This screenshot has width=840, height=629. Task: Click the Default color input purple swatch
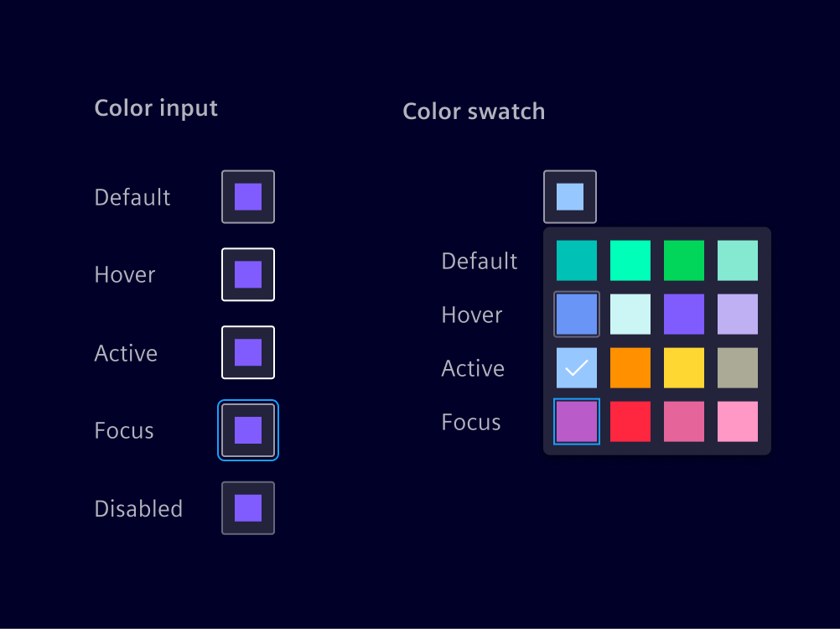click(x=247, y=196)
